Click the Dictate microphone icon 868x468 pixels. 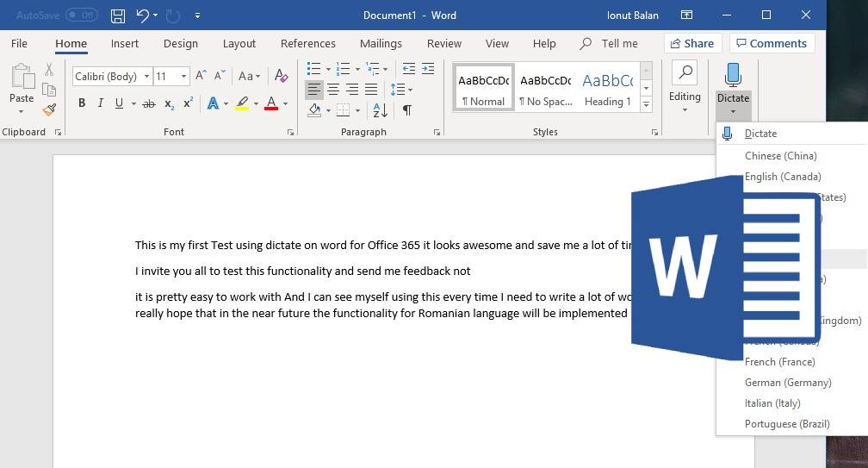pyautogui.click(x=733, y=75)
